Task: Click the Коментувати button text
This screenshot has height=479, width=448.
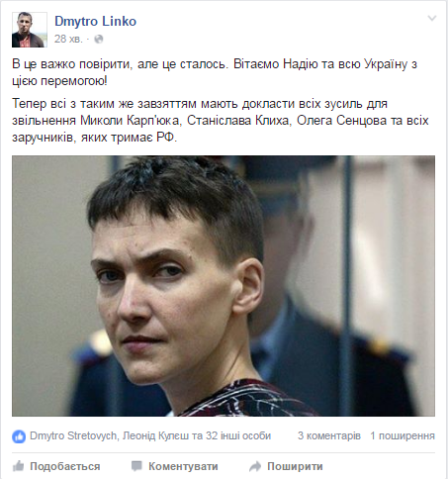Action: click(183, 466)
